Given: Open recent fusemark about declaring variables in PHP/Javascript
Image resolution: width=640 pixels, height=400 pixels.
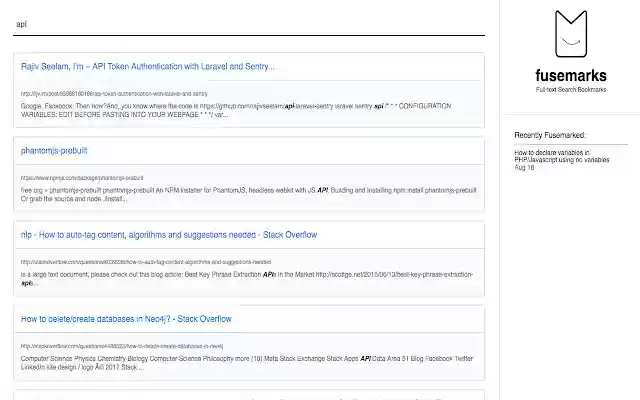Looking at the screenshot, I should point(562,156).
